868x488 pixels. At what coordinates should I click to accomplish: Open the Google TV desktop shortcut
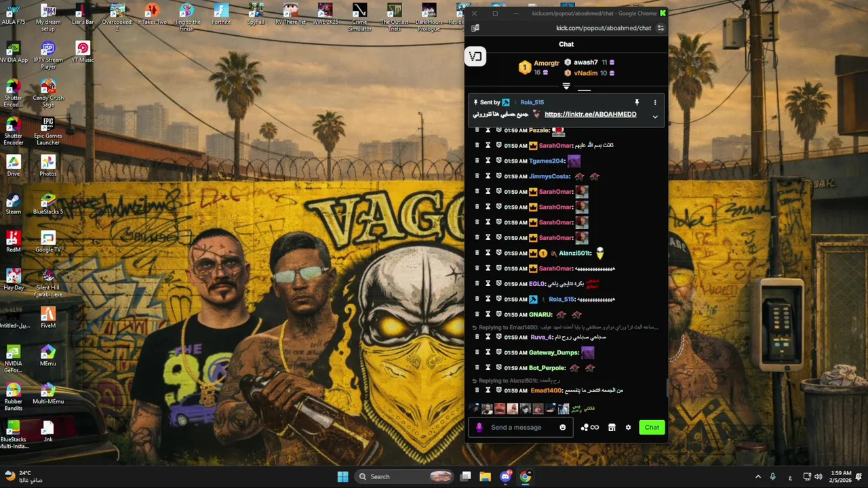tap(47, 242)
